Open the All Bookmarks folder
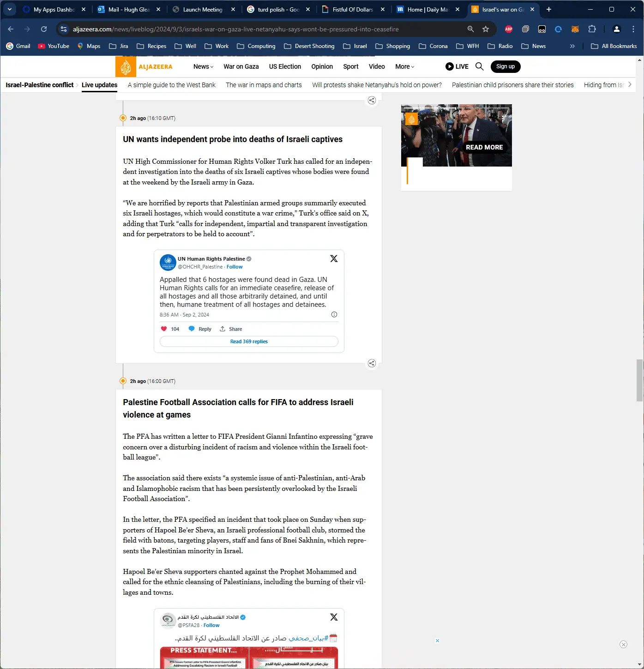The height and width of the screenshot is (669, 644). [614, 46]
